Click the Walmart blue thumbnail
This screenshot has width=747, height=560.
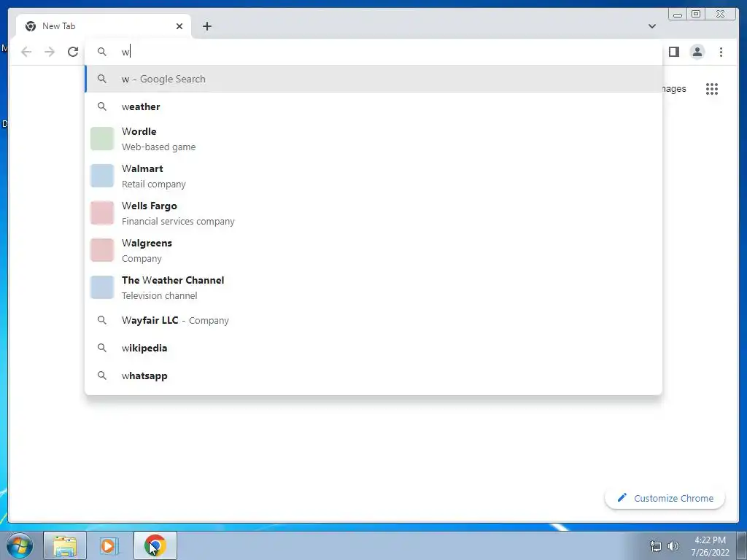tap(102, 176)
